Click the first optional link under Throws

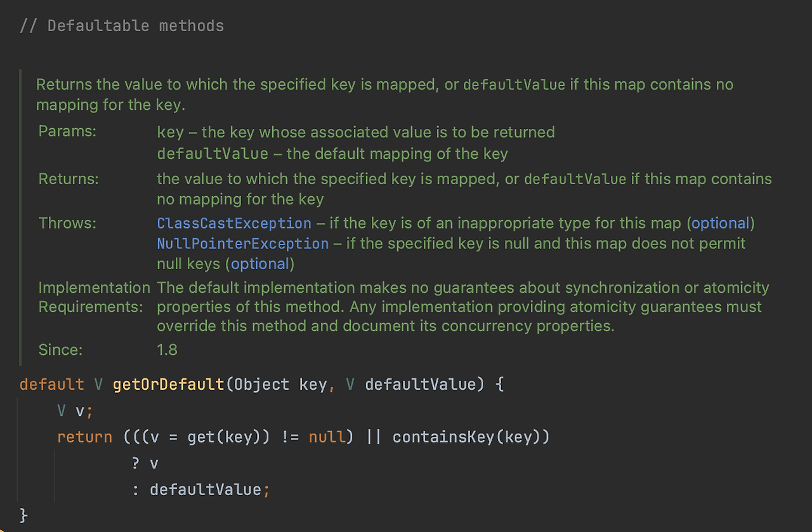click(x=720, y=223)
